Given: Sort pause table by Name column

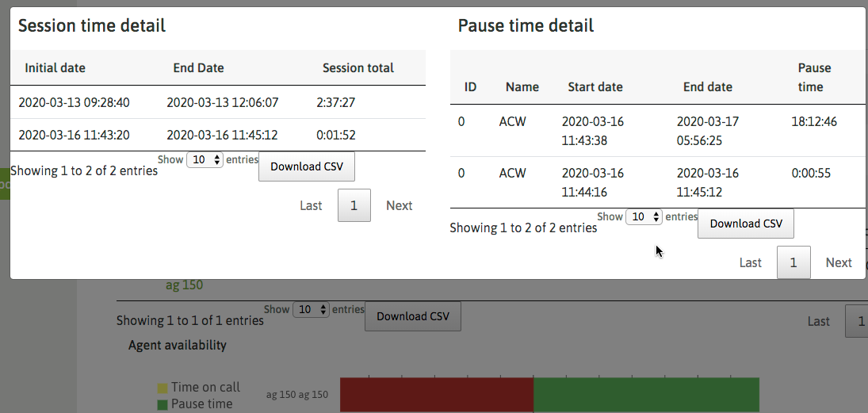Looking at the screenshot, I should click(x=522, y=87).
